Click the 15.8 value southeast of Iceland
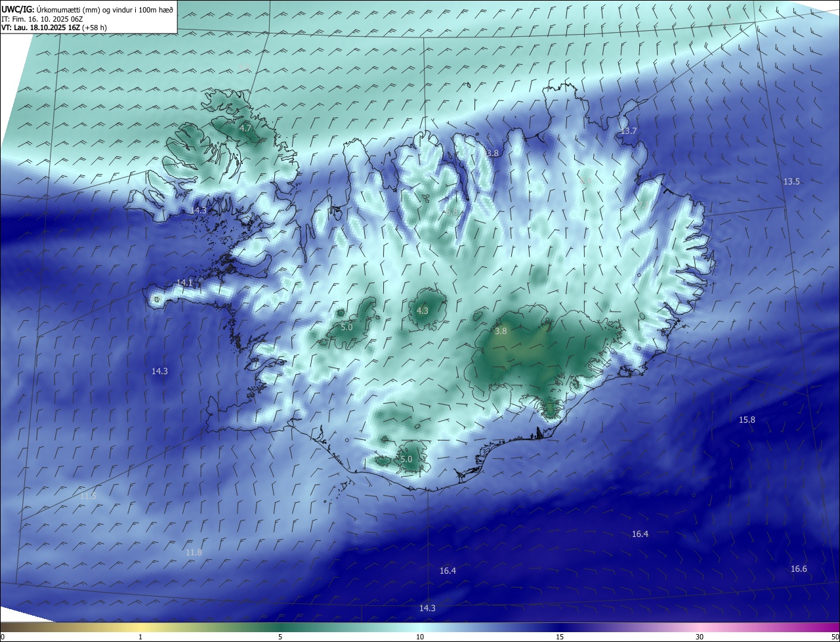 click(x=747, y=419)
